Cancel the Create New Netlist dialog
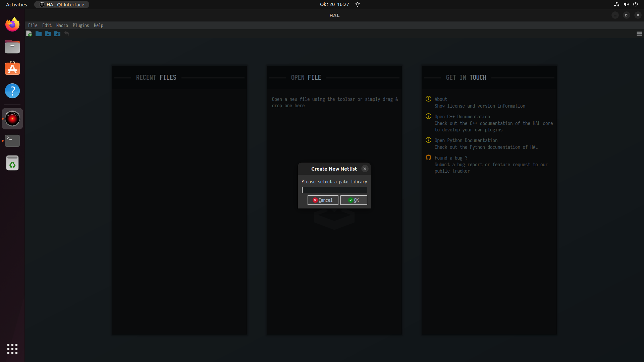The width and height of the screenshot is (644, 362). point(323,200)
